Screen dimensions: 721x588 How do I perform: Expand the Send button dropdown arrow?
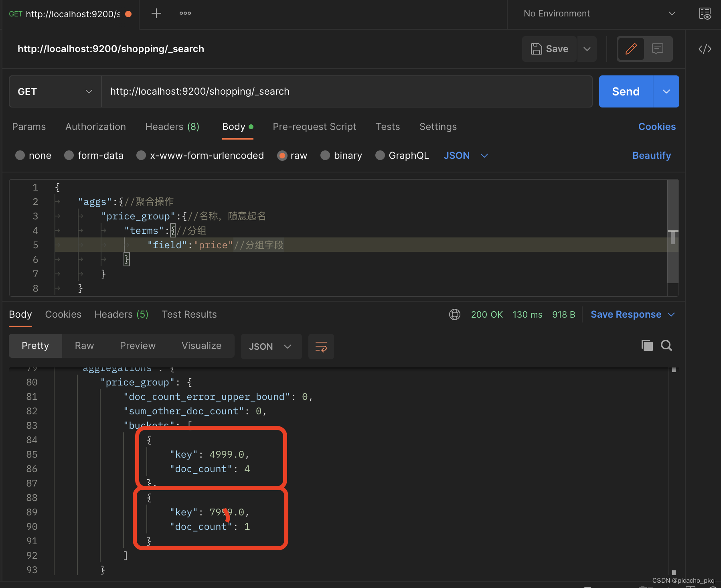pyautogui.click(x=666, y=91)
